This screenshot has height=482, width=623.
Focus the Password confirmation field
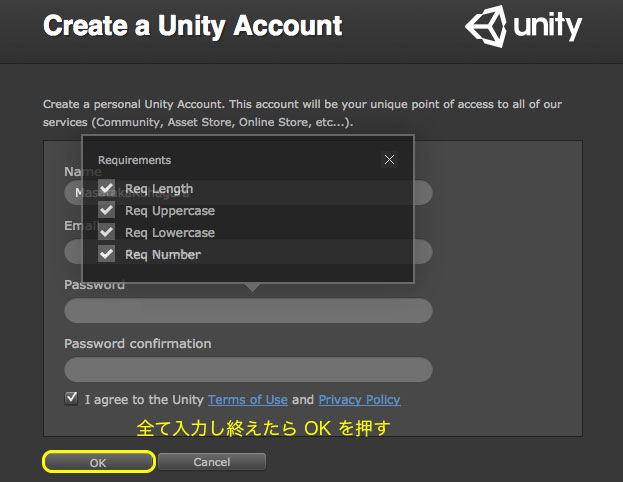click(248, 370)
